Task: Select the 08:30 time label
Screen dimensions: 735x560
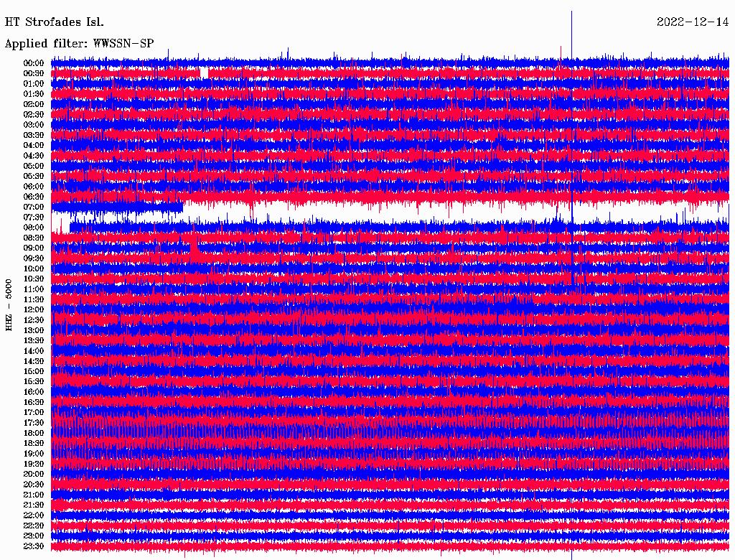Action: [x=34, y=238]
